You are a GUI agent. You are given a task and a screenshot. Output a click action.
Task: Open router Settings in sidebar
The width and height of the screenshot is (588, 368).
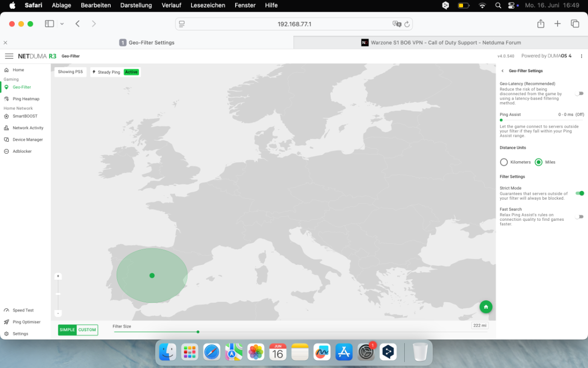point(20,334)
